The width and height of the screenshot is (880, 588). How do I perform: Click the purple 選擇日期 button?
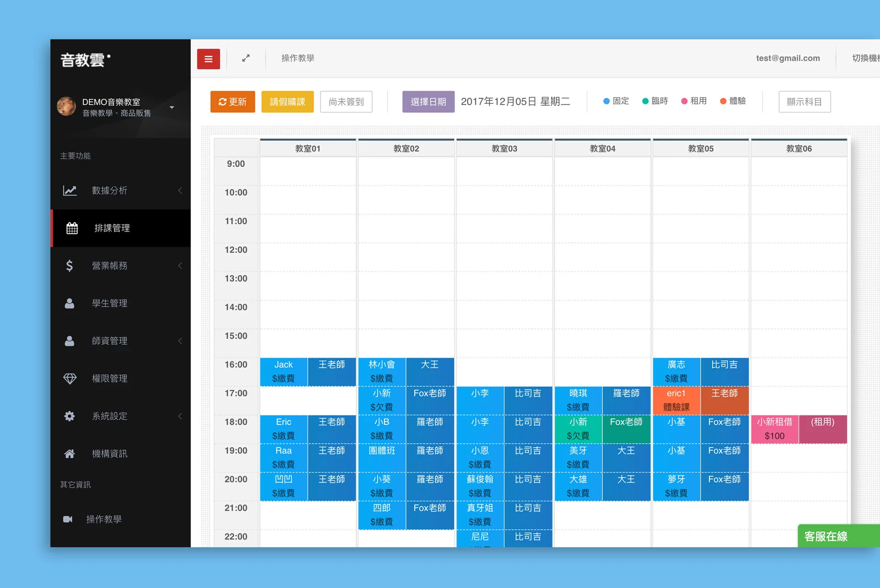coord(428,102)
